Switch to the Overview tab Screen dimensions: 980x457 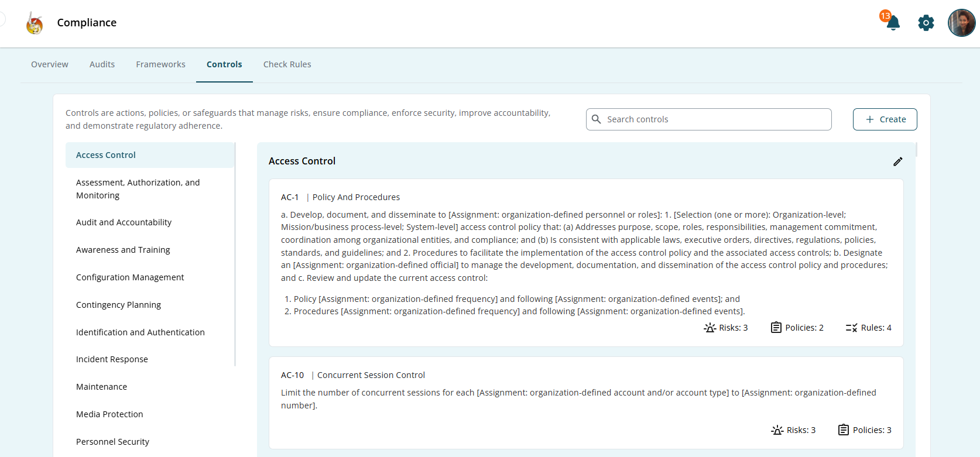[50, 64]
